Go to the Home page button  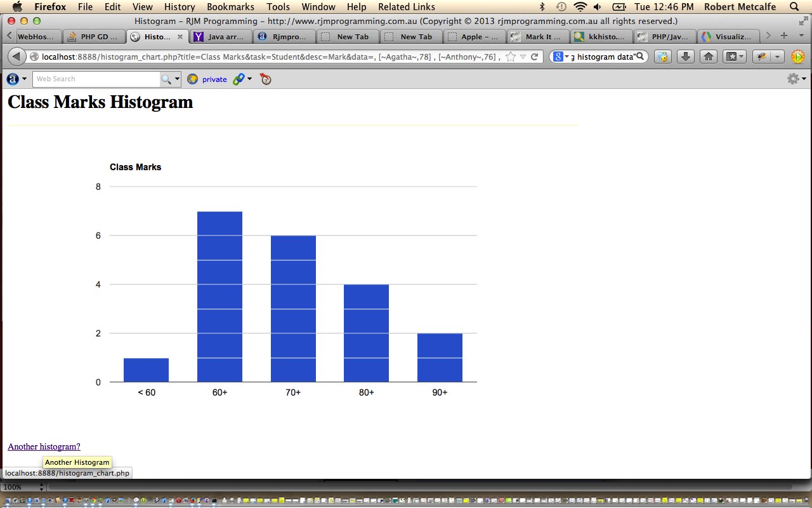click(709, 57)
